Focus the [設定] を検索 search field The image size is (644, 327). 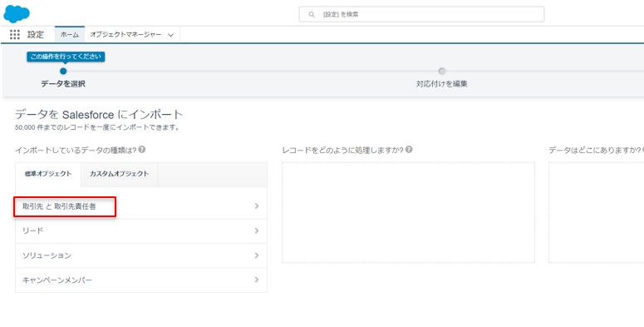(x=421, y=14)
